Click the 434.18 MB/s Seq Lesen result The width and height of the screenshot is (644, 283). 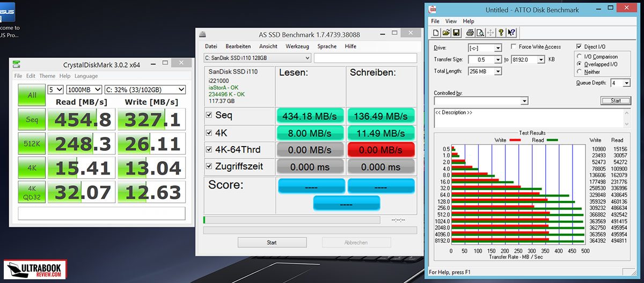point(311,116)
